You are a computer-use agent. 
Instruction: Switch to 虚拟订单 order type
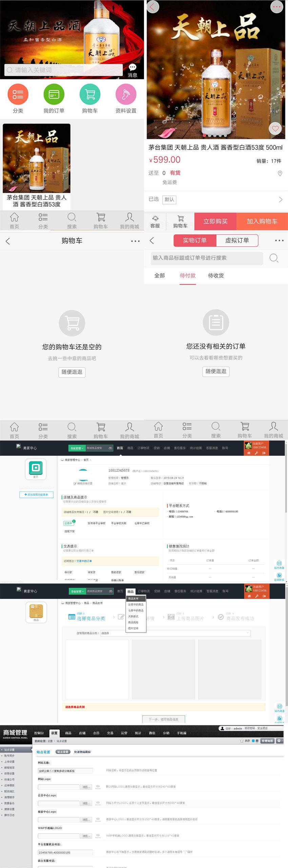[237, 241]
